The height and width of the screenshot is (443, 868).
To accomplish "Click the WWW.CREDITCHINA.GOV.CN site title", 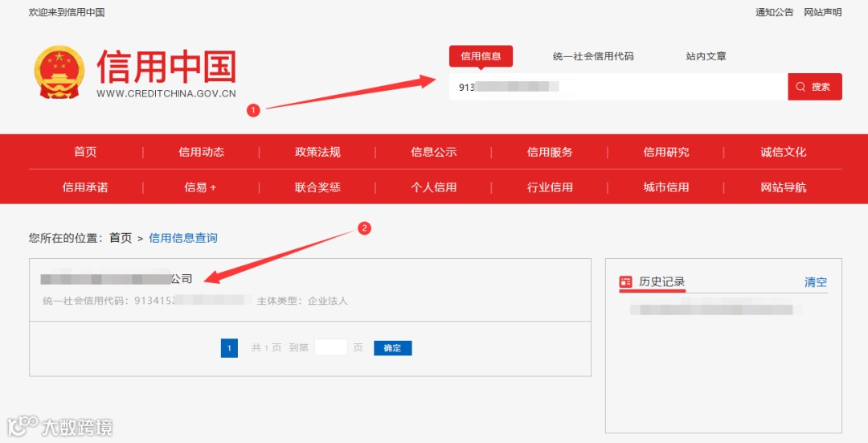I will 166,93.
